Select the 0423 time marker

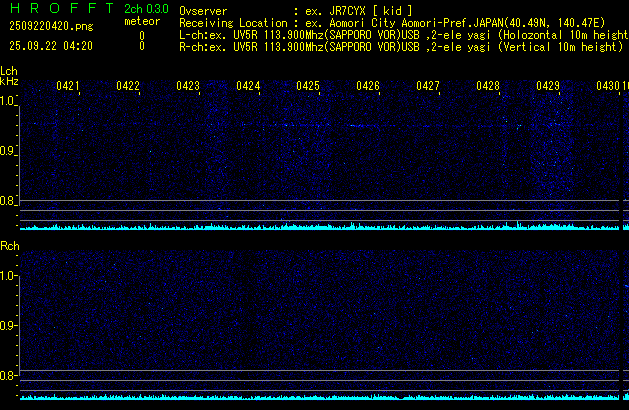pyautogui.click(x=188, y=87)
